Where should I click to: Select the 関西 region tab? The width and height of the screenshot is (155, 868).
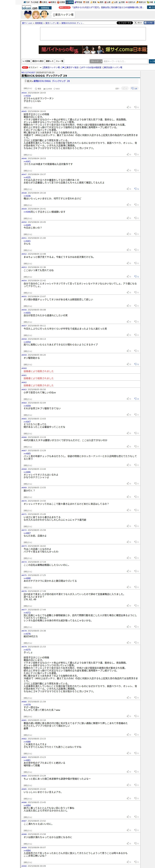click(100, 2)
